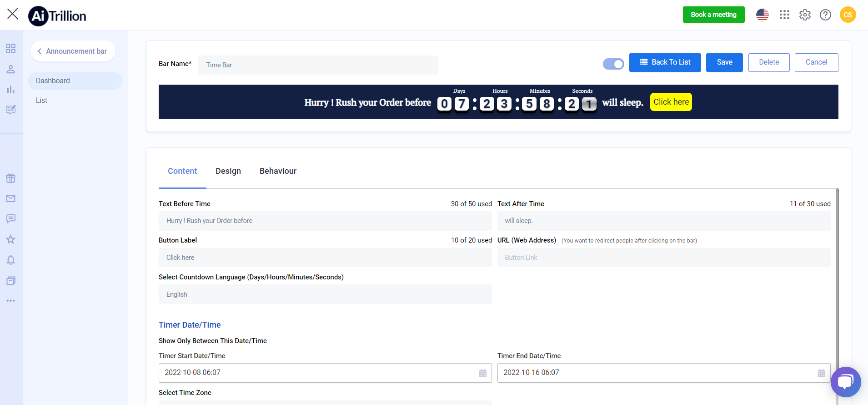
Task: Open the live chat bubble widget
Action: pyautogui.click(x=846, y=382)
